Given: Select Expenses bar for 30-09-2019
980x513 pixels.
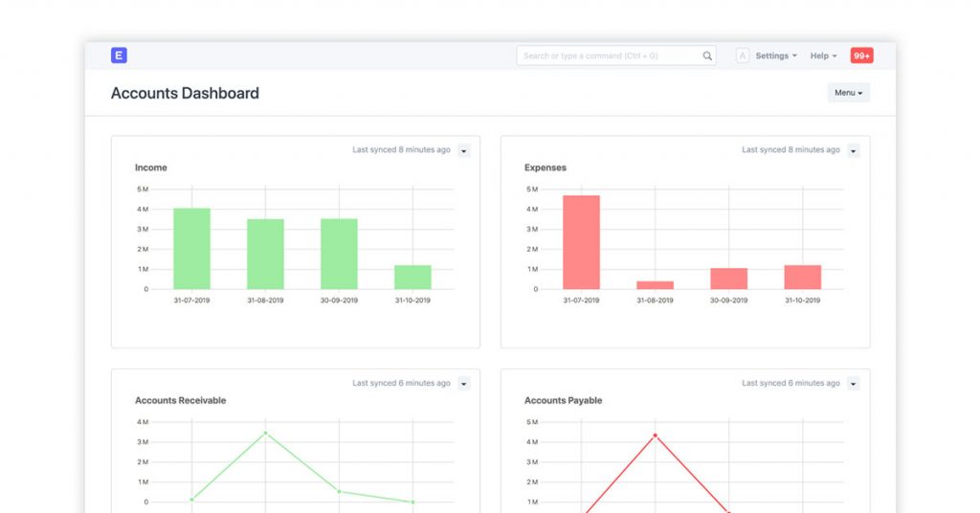Looking at the screenshot, I should [x=728, y=279].
